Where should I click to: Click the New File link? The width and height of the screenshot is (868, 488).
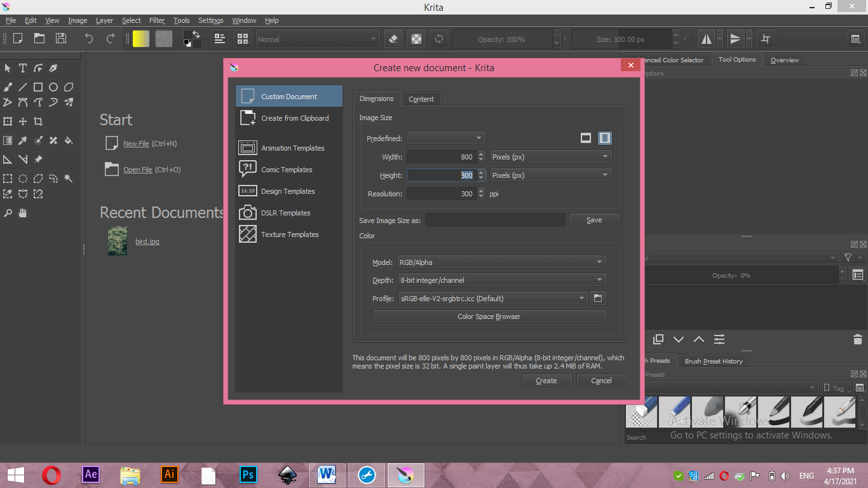click(136, 144)
